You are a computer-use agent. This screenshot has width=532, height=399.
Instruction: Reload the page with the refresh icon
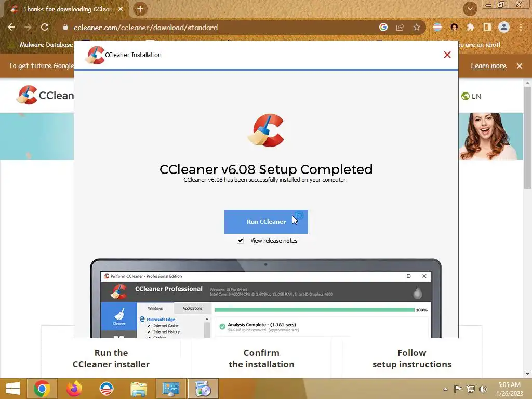45,27
